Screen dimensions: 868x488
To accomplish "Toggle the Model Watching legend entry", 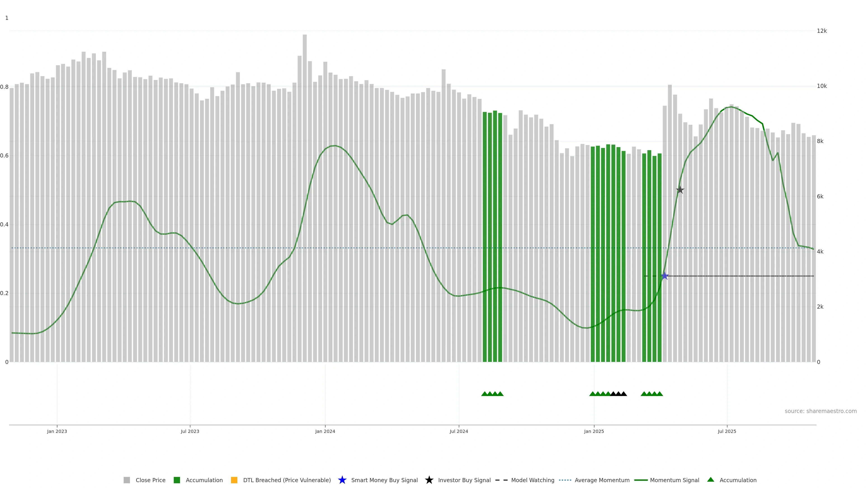I will 532,480.
